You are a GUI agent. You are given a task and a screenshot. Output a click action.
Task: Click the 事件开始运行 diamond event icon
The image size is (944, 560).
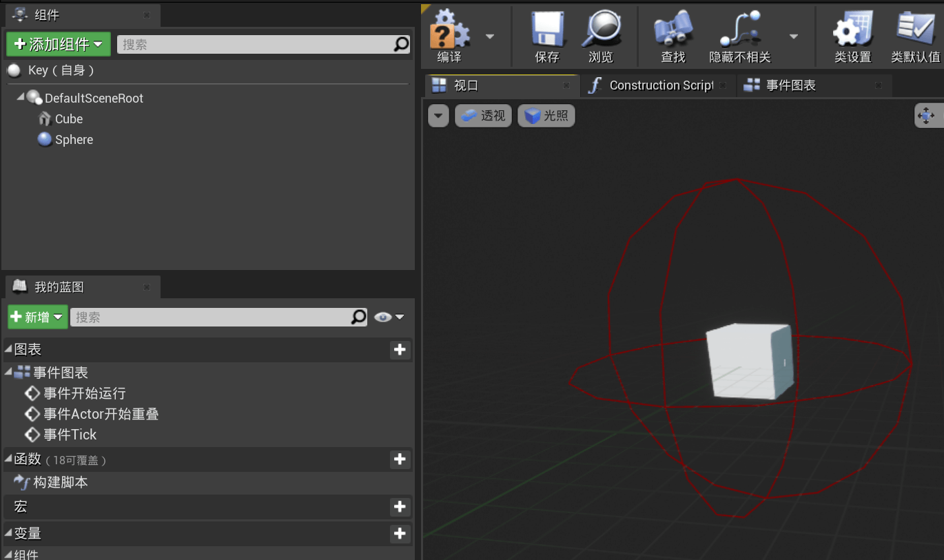coord(32,393)
